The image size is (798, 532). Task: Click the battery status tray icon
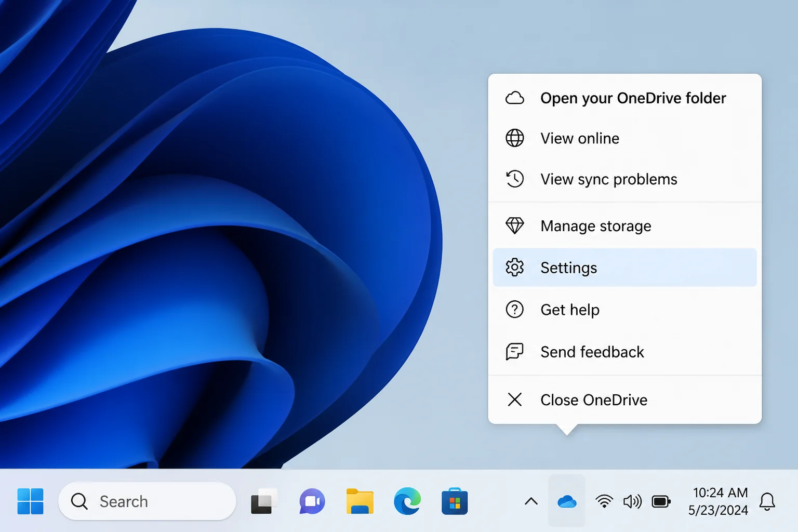click(661, 501)
